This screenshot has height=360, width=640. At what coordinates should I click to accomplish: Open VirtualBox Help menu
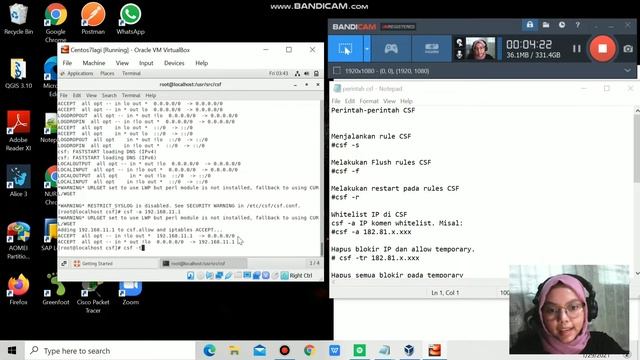coord(202,63)
